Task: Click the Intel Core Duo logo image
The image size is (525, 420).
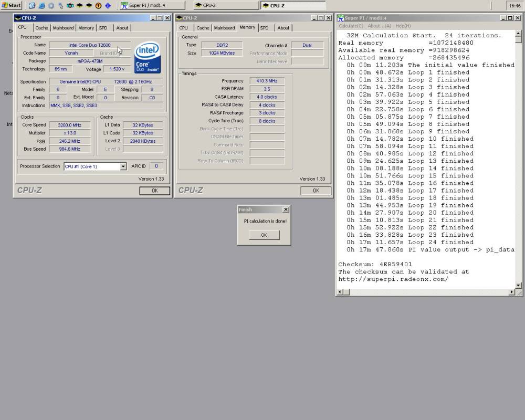Action: pyautogui.click(x=148, y=57)
